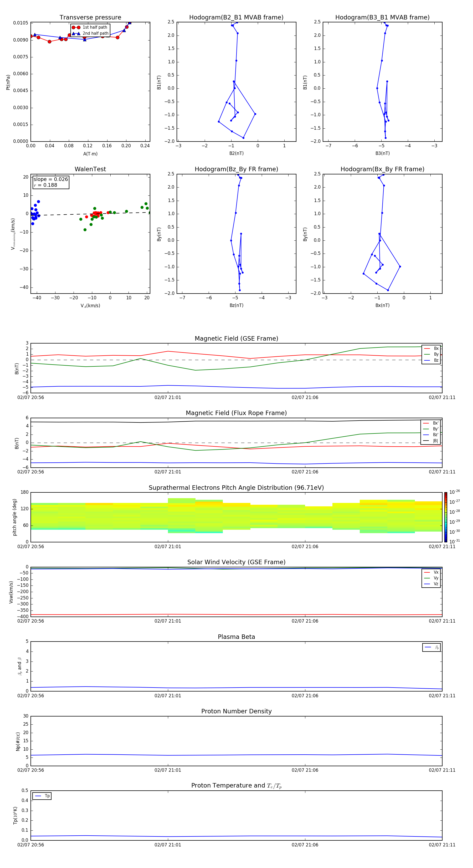This screenshot has width=473, height=868.
Task: Click the '1st half path' legend entry
Action: coord(90,27)
